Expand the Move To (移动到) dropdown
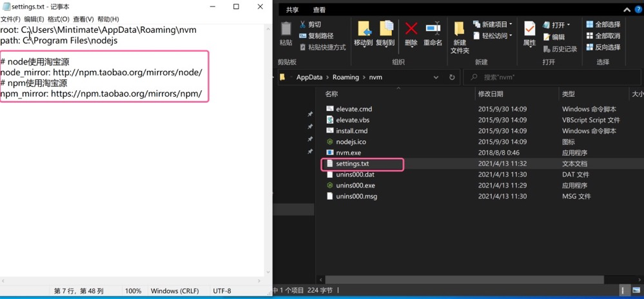Image resolution: width=644 pixels, height=299 pixels. (x=363, y=47)
